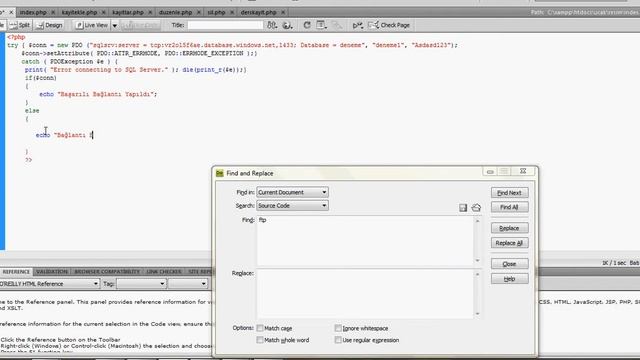Click the Replace text area
The height and width of the screenshot is (360, 640).
coord(365,294)
